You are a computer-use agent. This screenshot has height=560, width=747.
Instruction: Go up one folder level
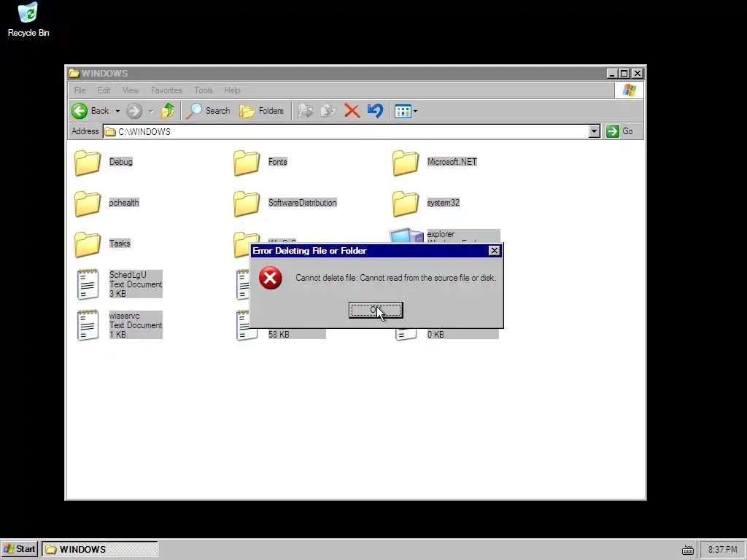167,111
